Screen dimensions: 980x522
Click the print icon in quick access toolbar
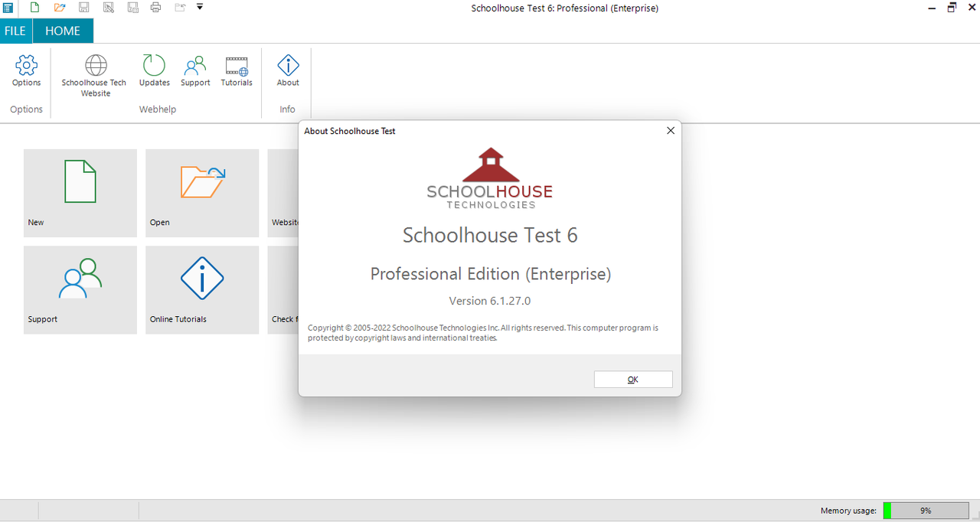pos(156,8)
